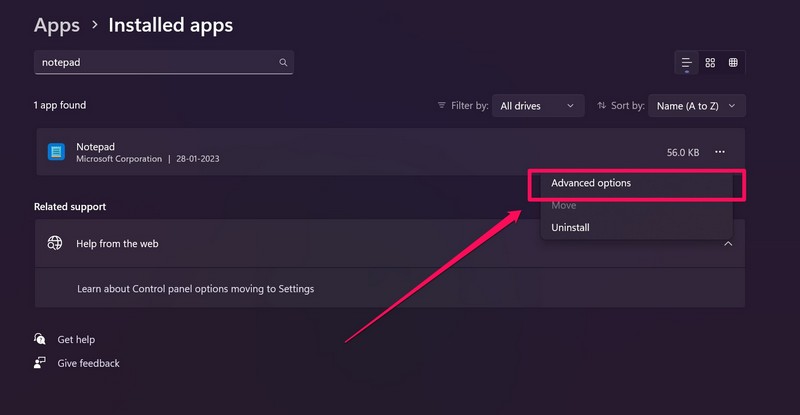This screenshot has width=800, height=415.
Task: Open the Learn about Control panel options link
Action: (195, 289)
